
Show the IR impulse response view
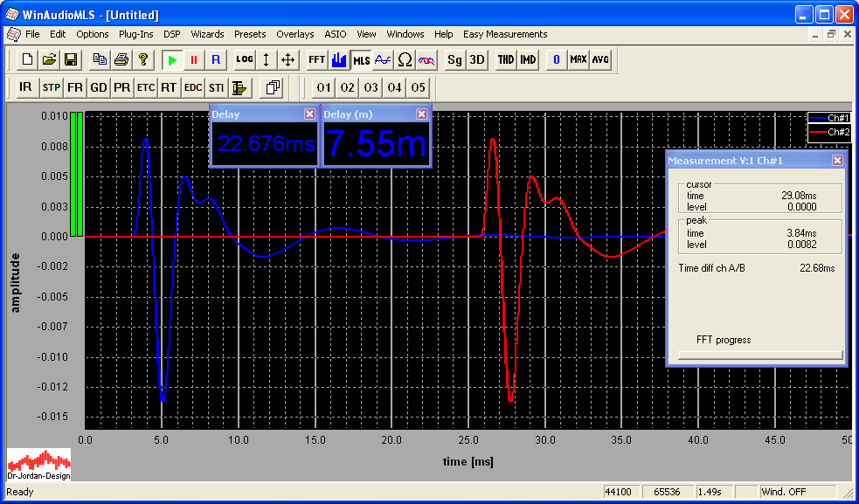click(25, 87)
